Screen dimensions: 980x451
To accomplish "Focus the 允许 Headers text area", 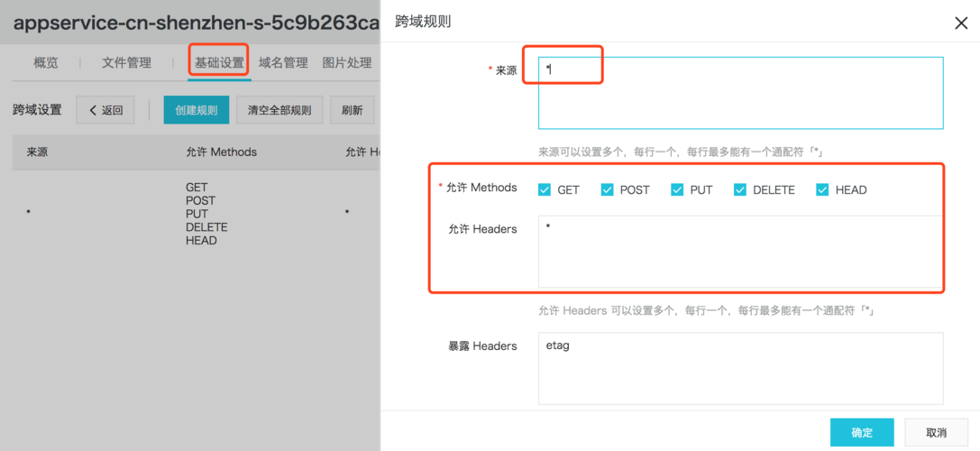I will pyautogui.click(x=740, y=252).
